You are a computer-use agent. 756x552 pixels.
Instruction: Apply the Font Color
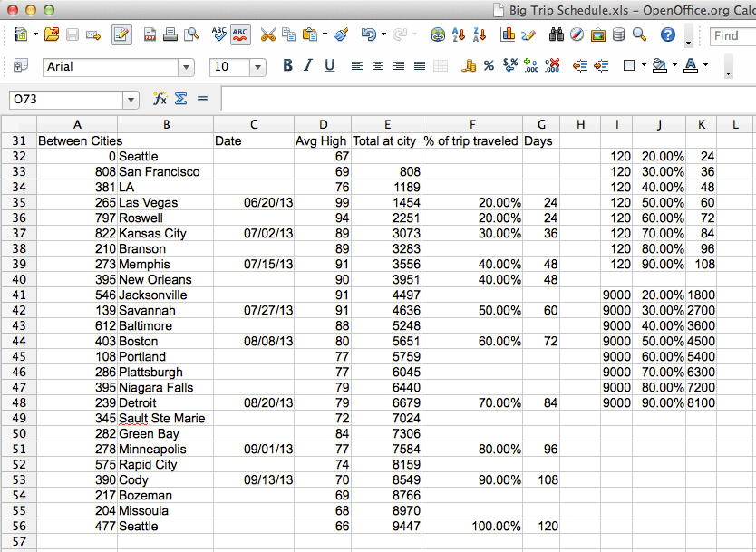[691, 65]
